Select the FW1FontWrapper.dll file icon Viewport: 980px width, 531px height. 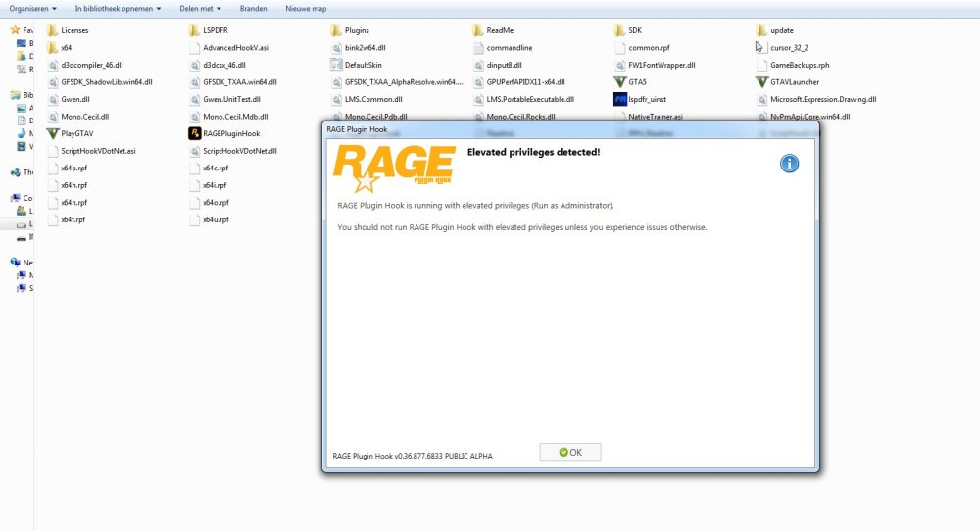(x=620, y=65)
